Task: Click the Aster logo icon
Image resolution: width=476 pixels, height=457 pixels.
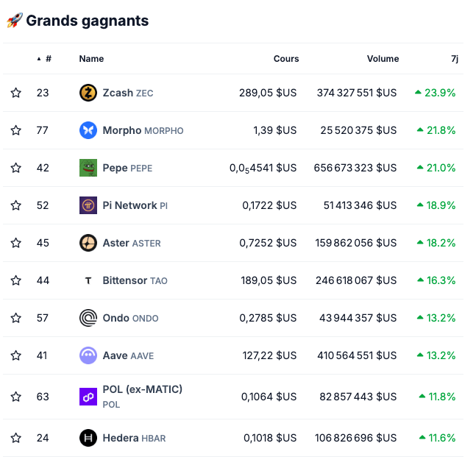Action: 88,243
